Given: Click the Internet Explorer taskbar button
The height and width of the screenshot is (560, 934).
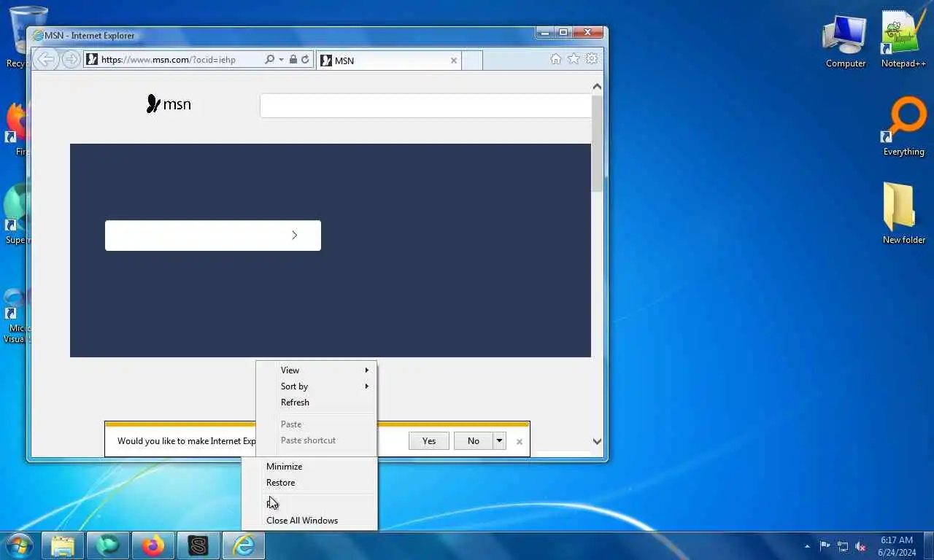Looking at the screenshot, I should click(244, 545).
